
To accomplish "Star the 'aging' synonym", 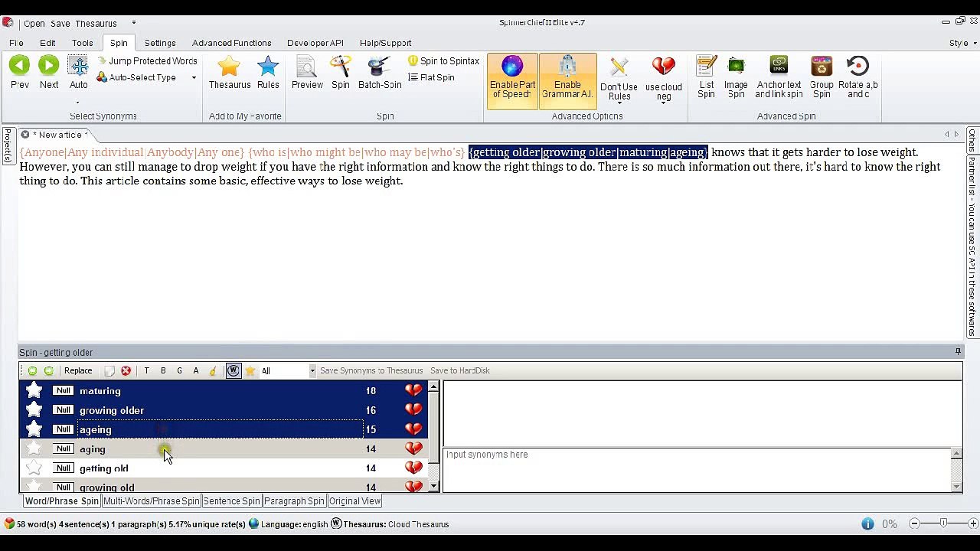I will tap(34, 448).
